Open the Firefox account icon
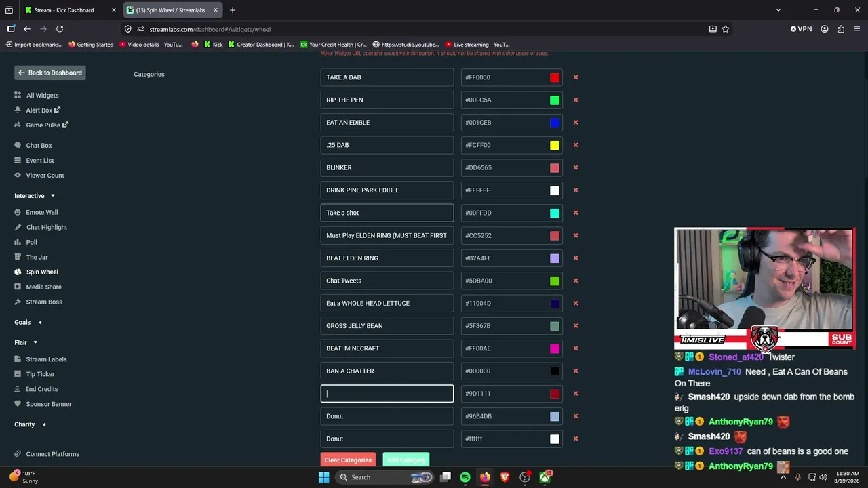 click(x=825, y=29)
